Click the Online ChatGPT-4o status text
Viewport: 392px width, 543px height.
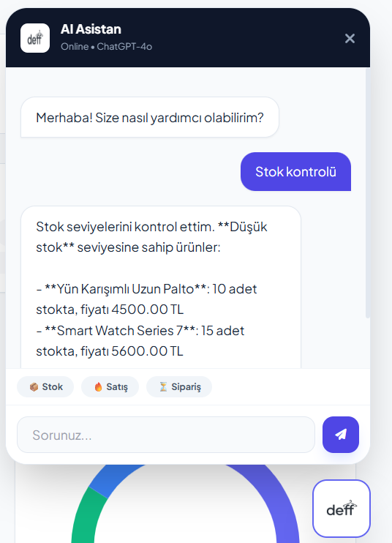tap(106, 46)
